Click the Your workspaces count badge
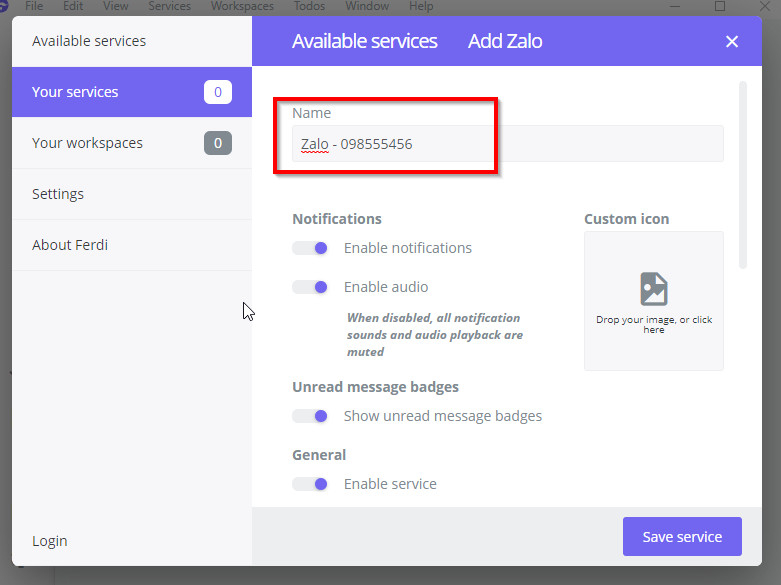The image size is (781, 585). click(x=218, y=143)
